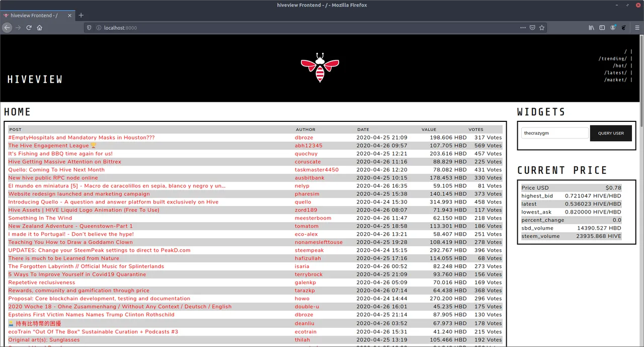The height and width of the screenshot is (347, 644).
Task: Open post New hive public RPC node online
Action: coord(53,178)
